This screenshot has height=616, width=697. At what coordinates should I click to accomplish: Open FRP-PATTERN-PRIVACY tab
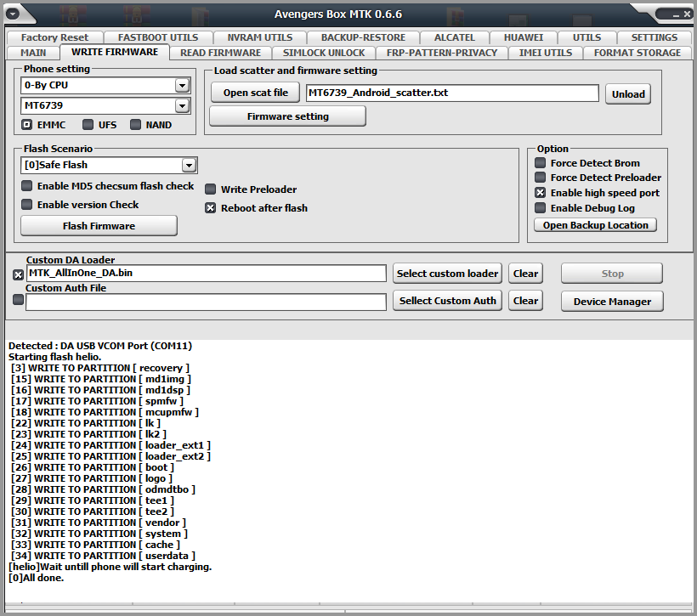[x=442, y=53]
